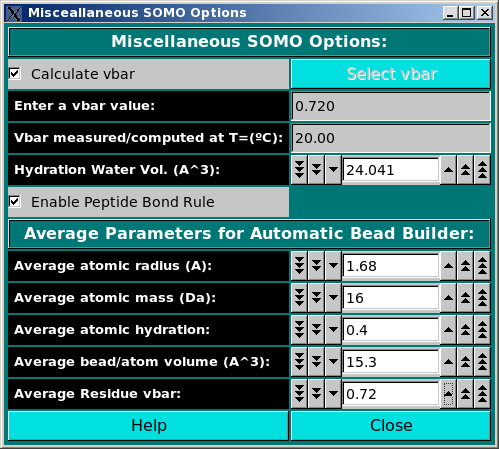Viewport: 499px width, 449px height.
Task: Triple-arrow increase Average atomic radius
Action: pyautogui.click(x=482, y=266)
